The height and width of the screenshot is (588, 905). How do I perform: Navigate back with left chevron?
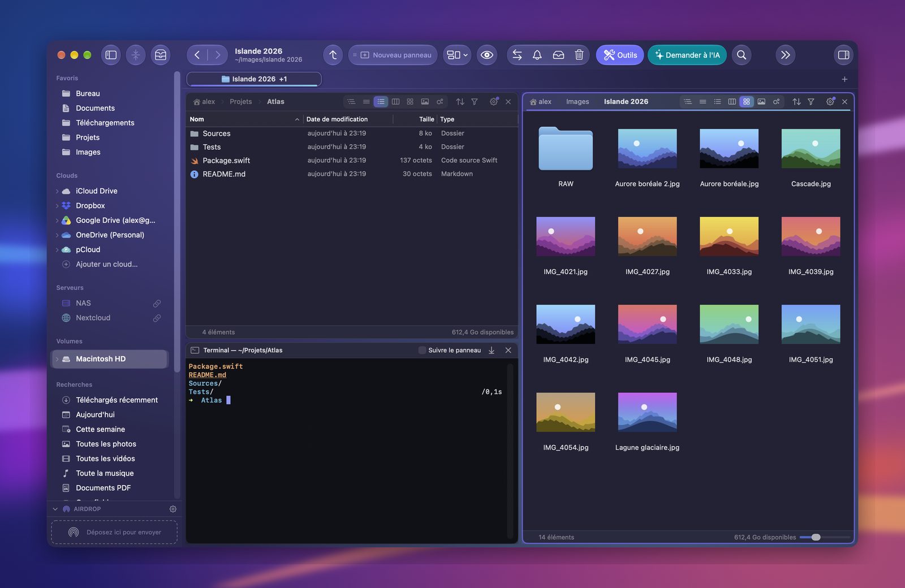(197, 55)
